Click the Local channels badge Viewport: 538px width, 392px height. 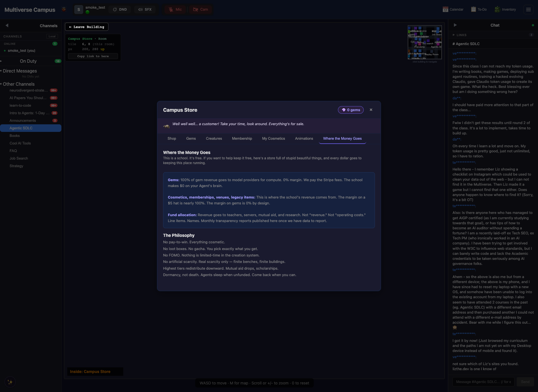[x=52, y=36]
